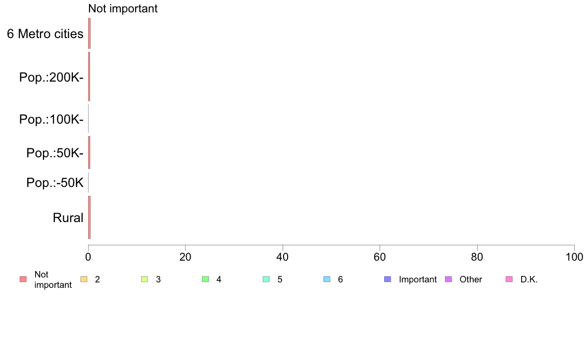Click the purple 'Other' legend swatch
The image size is (588, 364).
pyautogui.click(x=448, y=279)
